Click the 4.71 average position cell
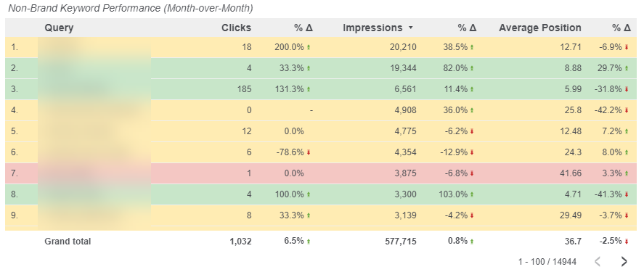The height and width of the screenshot is (272, 644). 573,194
